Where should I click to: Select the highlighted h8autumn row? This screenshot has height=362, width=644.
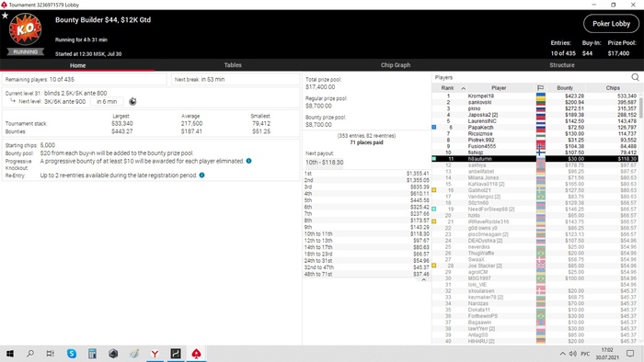535,159
